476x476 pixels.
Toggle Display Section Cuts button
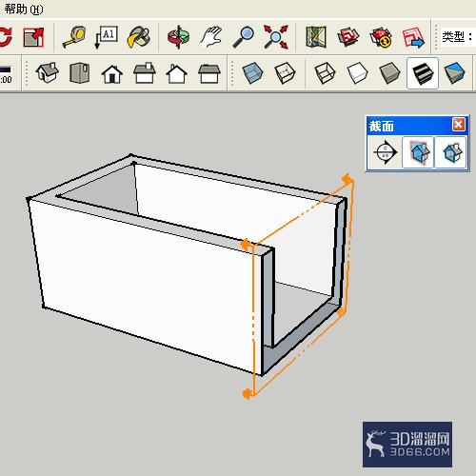450,152
